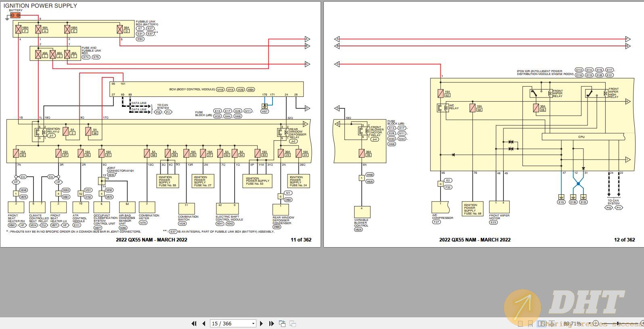Switch to continuous facing view
The height and width of the screenshot is (329, 644).
click(x=552, y=323)
